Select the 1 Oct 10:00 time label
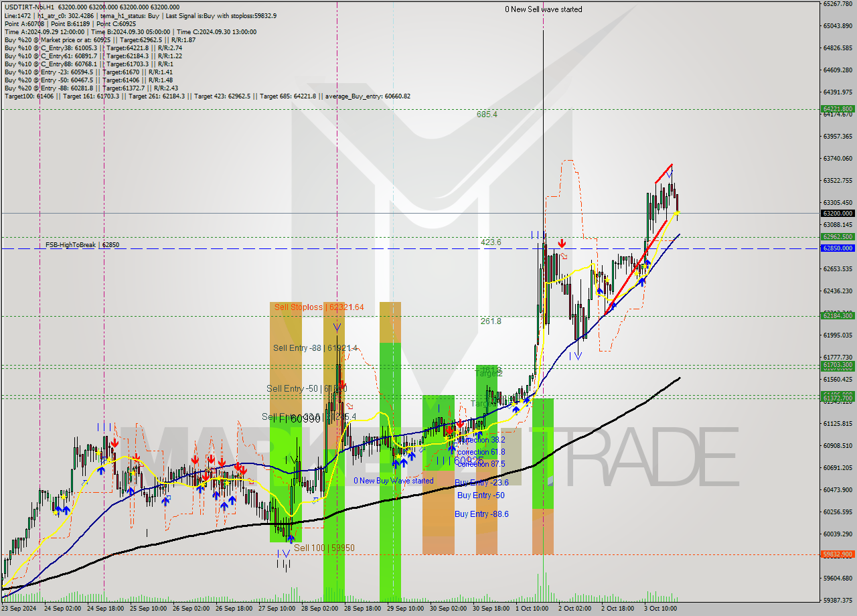 point(532,609)
